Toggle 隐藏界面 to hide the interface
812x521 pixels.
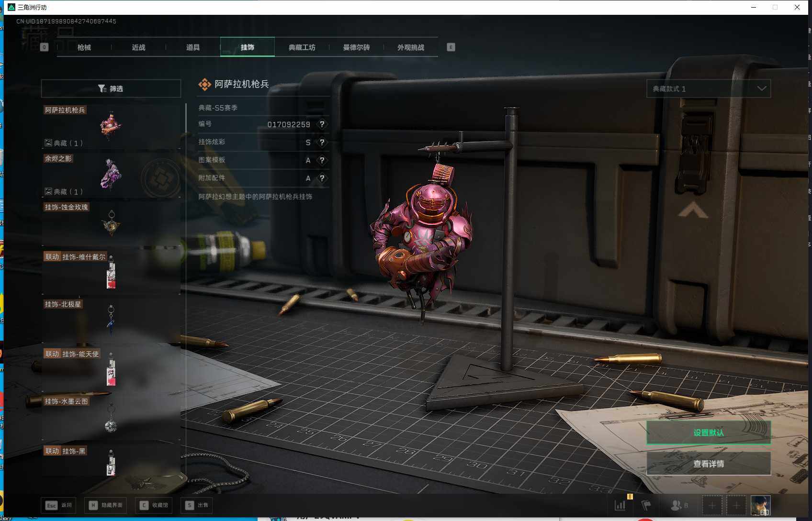pyautogui.click(x=106, y=505)
